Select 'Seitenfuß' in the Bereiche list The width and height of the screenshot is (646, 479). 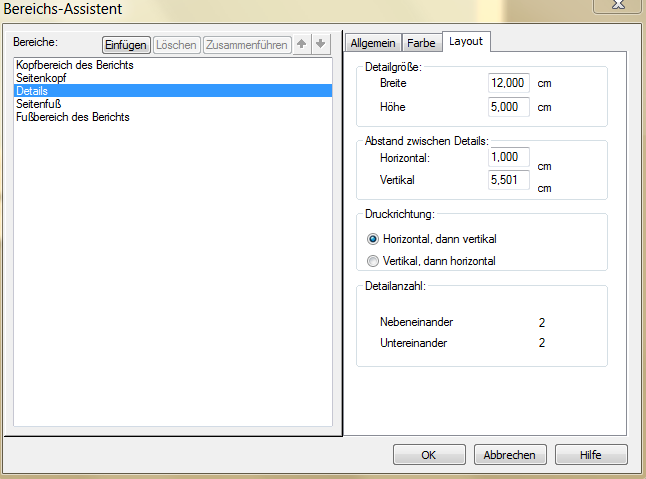point(39,104)
